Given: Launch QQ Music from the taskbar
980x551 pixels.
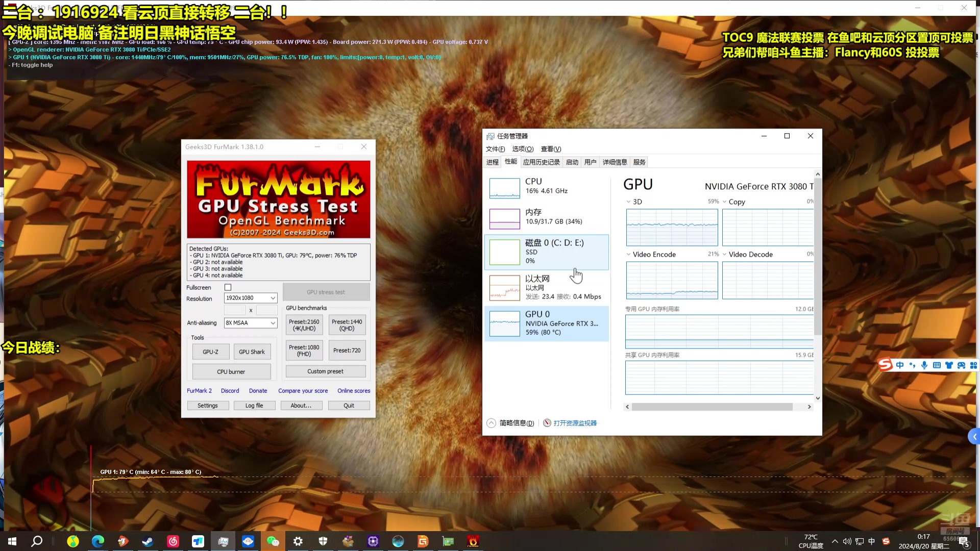Looking at the screenshot, I should click(x=73, y=541).
